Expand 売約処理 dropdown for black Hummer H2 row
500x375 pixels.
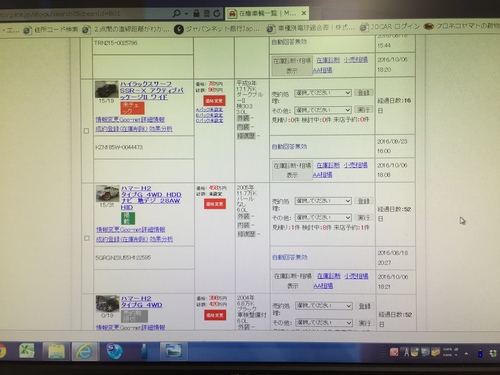(x=324, y=306)
